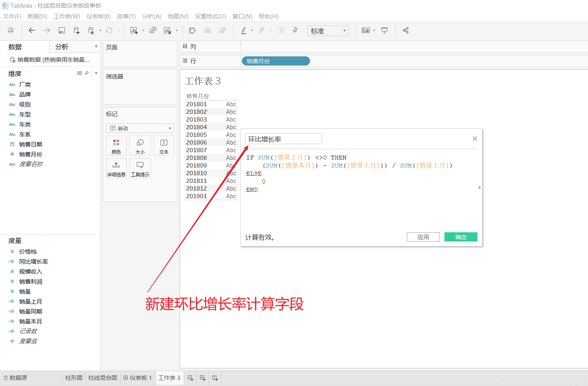Click the highlight pen icon
The width and height of the screenshot is (588, 386).
(x=244, y=30)
